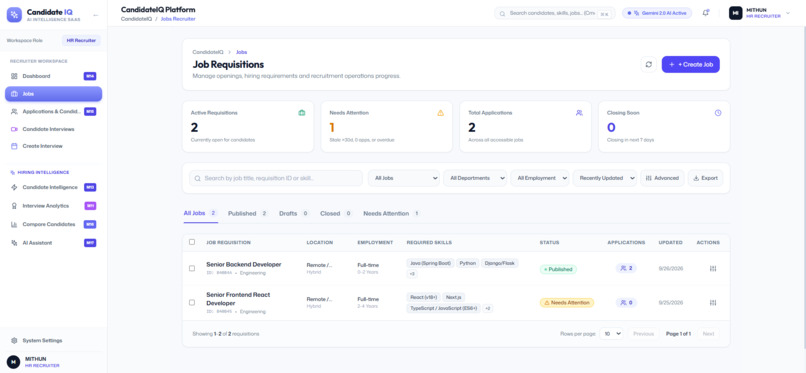Open actions for Senior Frontend React Developer
Image resolution: width=806 pixels, height=373 pixels.
tap(713, 303)
